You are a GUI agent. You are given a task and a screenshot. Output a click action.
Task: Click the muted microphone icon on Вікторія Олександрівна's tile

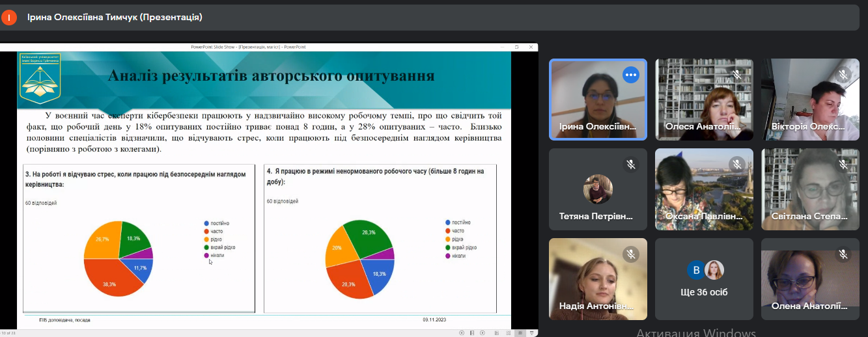pyautogui.click(x=843, y=75)
